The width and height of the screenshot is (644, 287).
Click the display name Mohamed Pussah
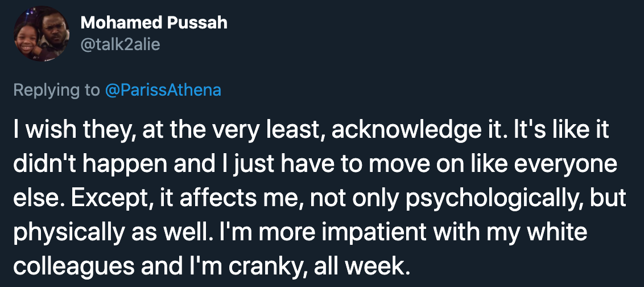click(x=154, y=23)
